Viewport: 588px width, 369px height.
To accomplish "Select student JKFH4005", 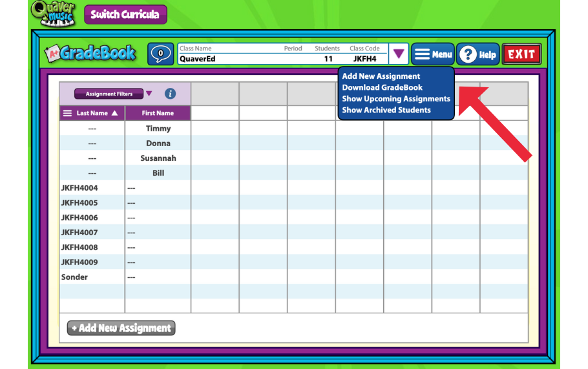I will tap(79, 203).
